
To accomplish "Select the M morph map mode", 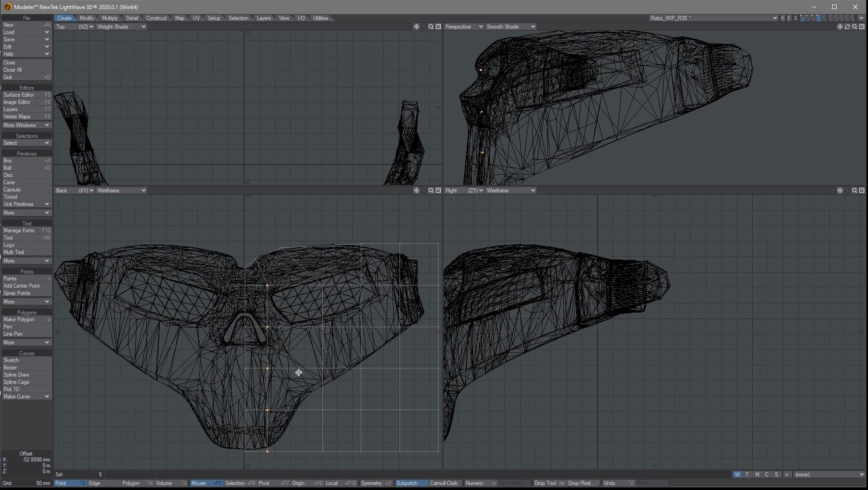I will (x=757, y=475).
